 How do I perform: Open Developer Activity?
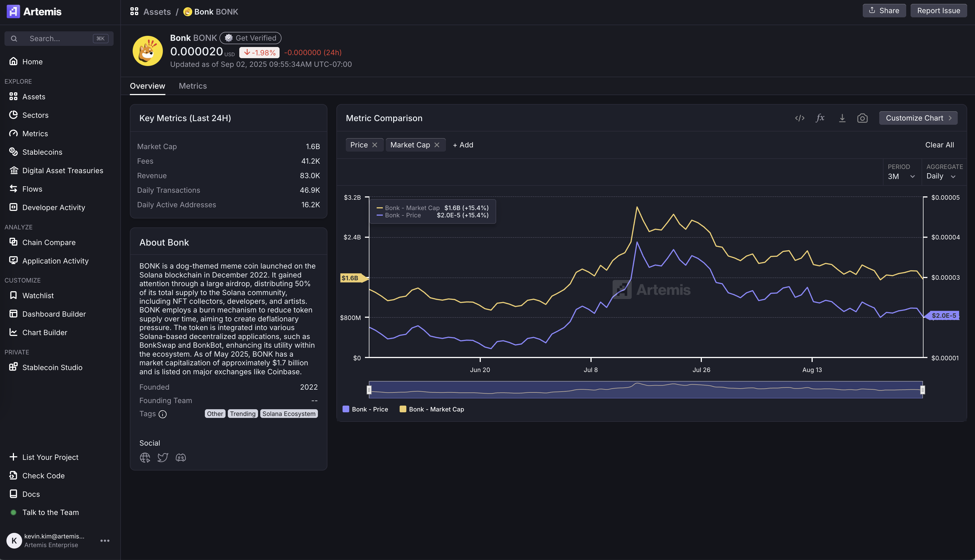tap(47, 207)
